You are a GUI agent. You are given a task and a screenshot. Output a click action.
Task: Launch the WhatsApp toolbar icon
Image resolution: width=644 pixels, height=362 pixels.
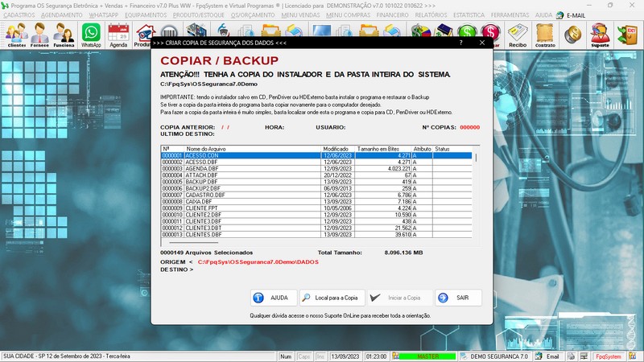[x=91, y=35]
